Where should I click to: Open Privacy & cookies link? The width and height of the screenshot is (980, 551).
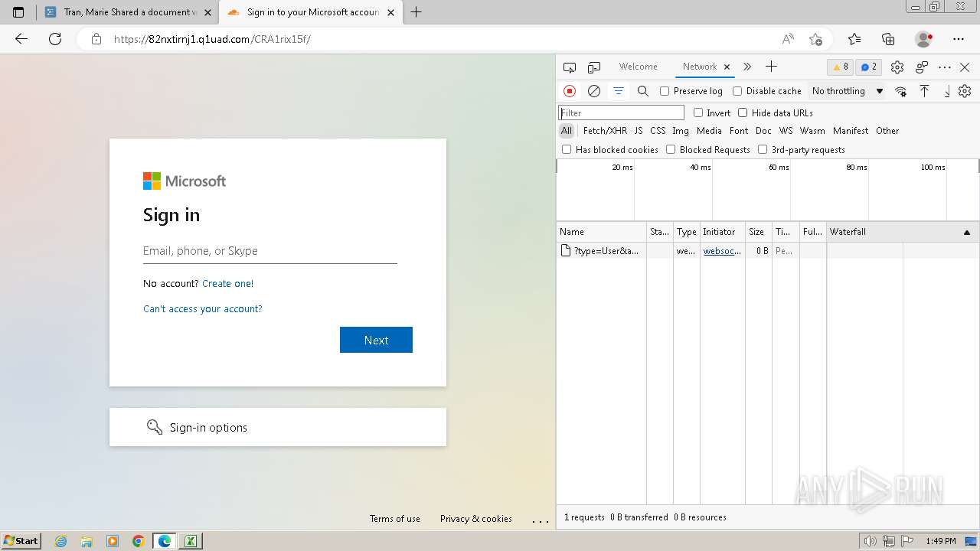click(476, 519)
